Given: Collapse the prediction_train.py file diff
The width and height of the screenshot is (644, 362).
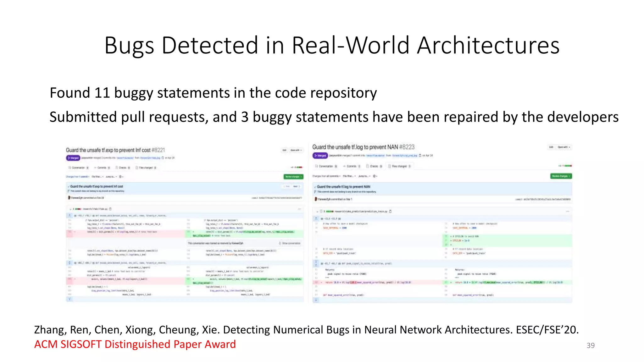Looking at the screenshot, I should [x=317, y=211].
